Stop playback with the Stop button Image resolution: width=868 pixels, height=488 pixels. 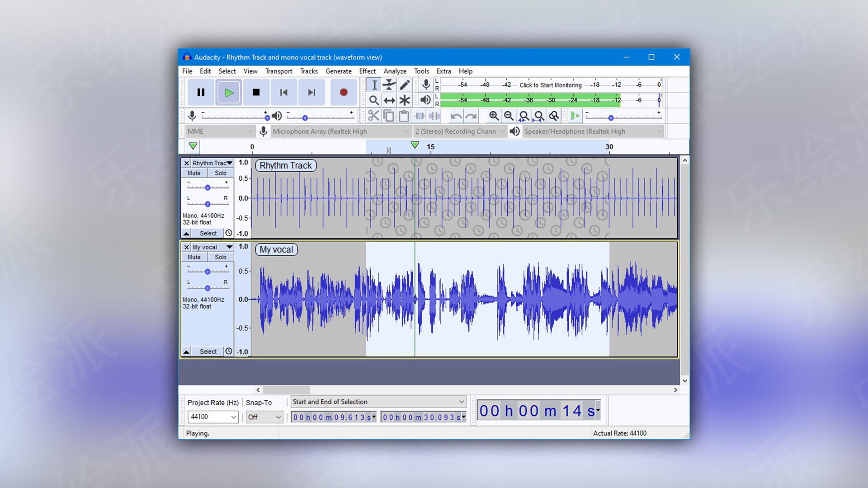[x=256, y=93]
